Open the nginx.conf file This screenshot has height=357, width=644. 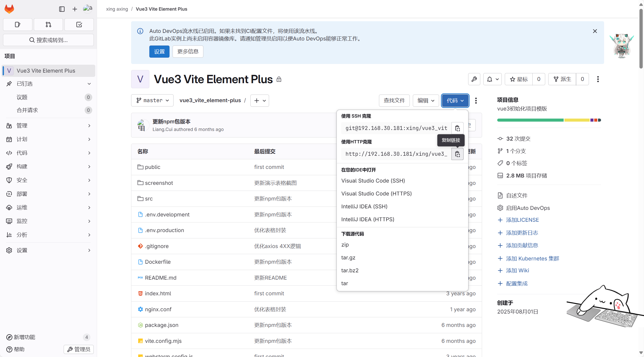pyautogui.click(x=158, y=309)
